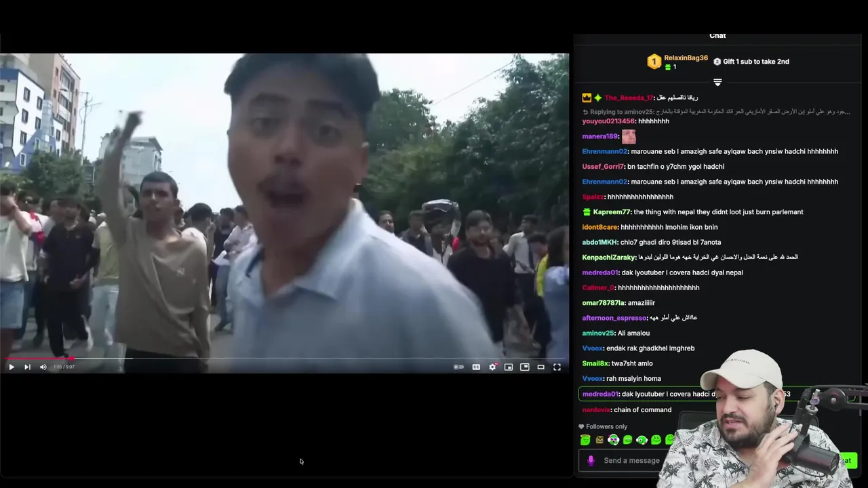The width and height of the screenshot is (868, 488).
Task: Insert the fourth green blob emote
Action: coord(628,440)
